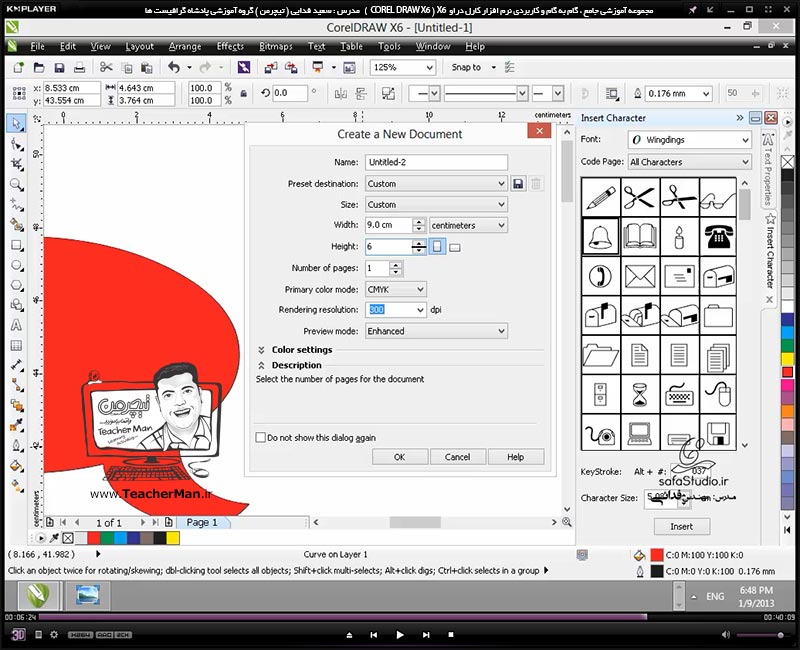Viewport: 800px width, 650px height.
Task: Select the Page 1 tab
Action: point(202,522)
